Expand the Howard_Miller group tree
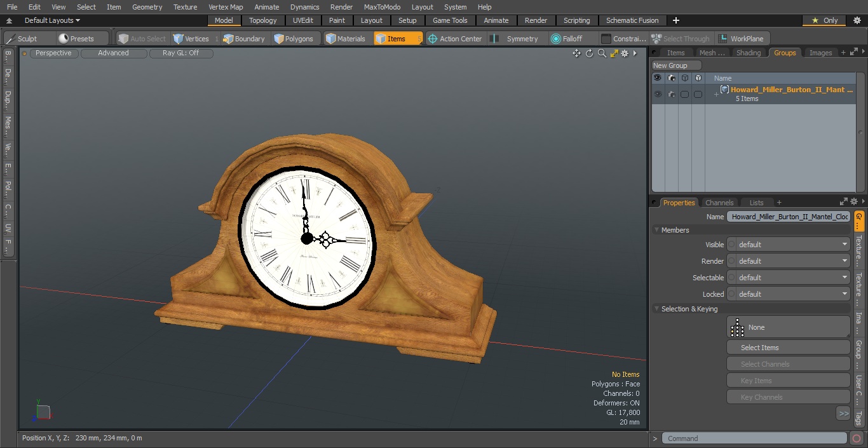 click(x=716, y=95)
